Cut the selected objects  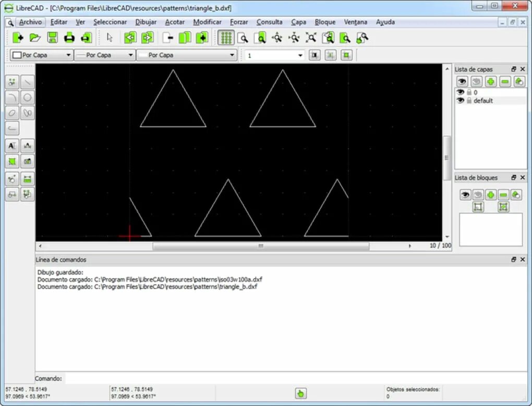tap(167, 38)
